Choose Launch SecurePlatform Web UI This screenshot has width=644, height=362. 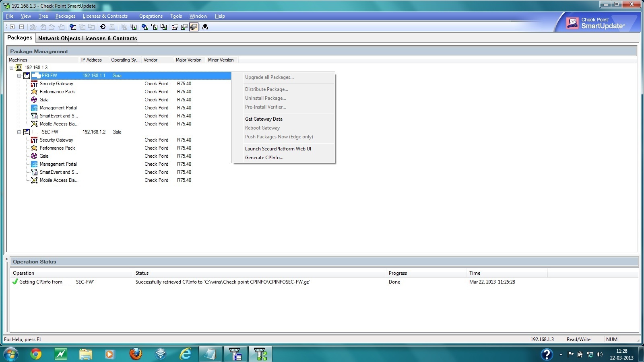[x=278, y=149]
